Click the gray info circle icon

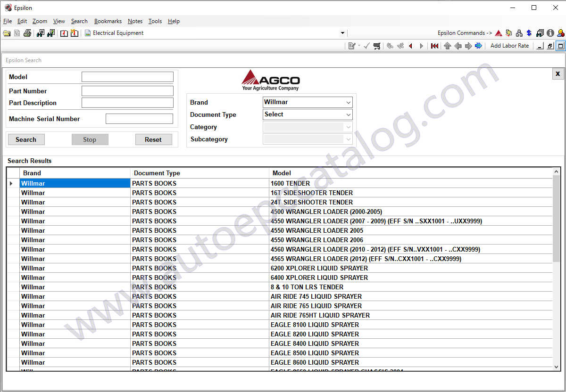(550, 33)
